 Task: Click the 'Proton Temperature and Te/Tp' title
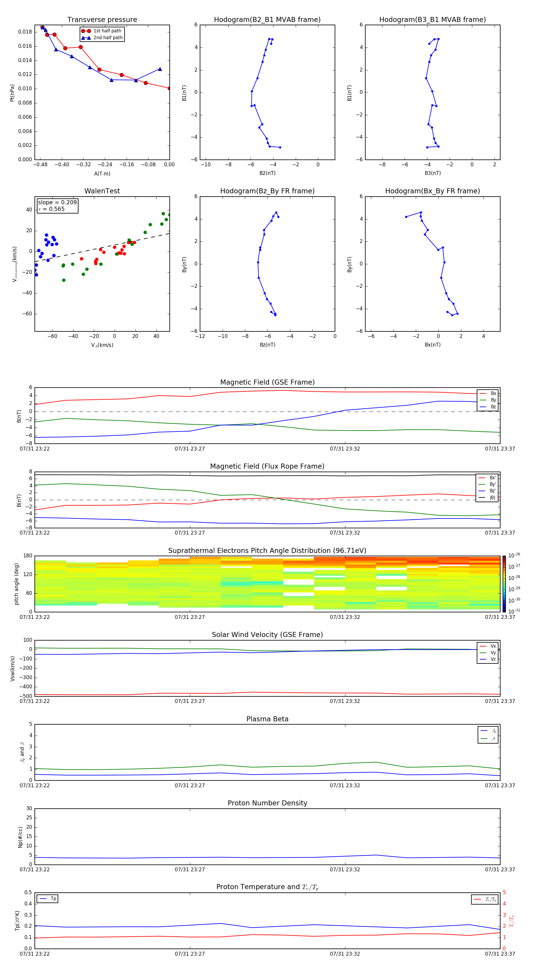(267, 887)
